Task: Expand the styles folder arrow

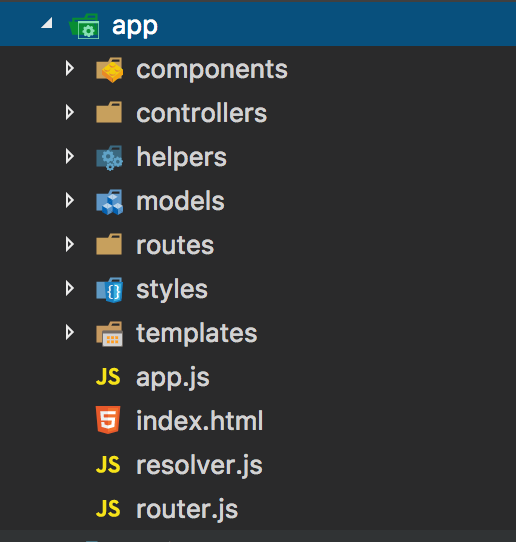Action: 69,288
